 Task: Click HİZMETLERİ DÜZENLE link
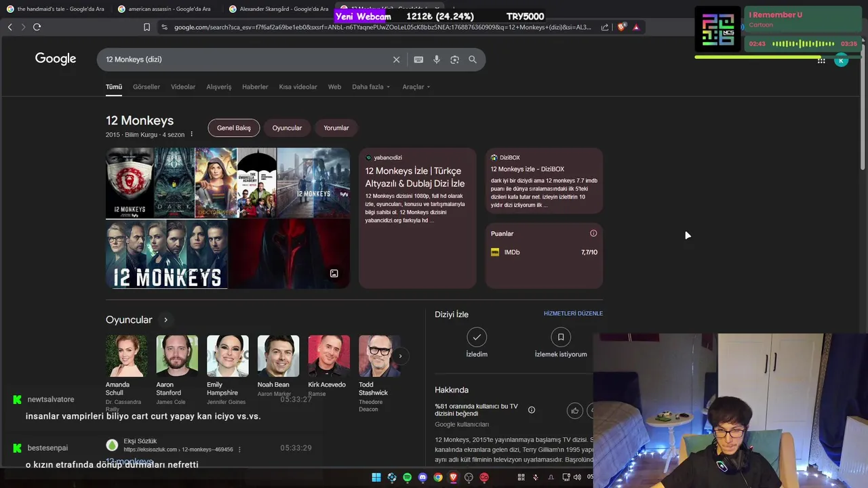pyautogui.click(x=573, y=313)
